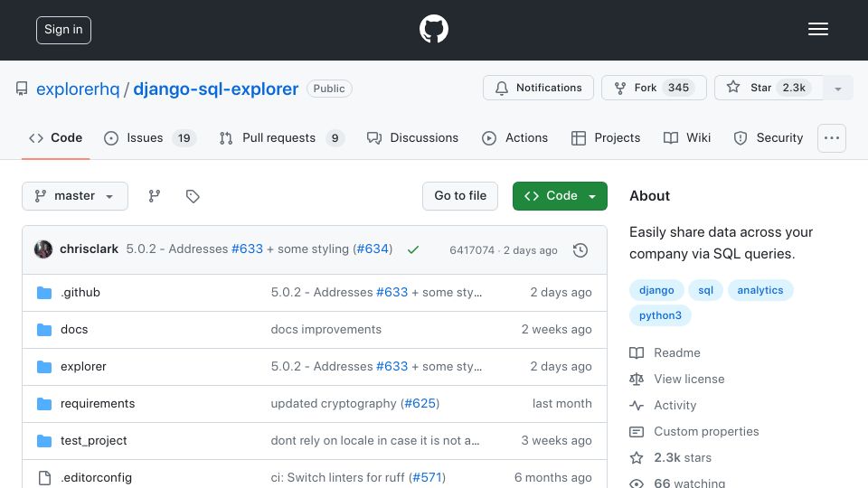
Task: View all branches via the branch icon
Action: 155,196
